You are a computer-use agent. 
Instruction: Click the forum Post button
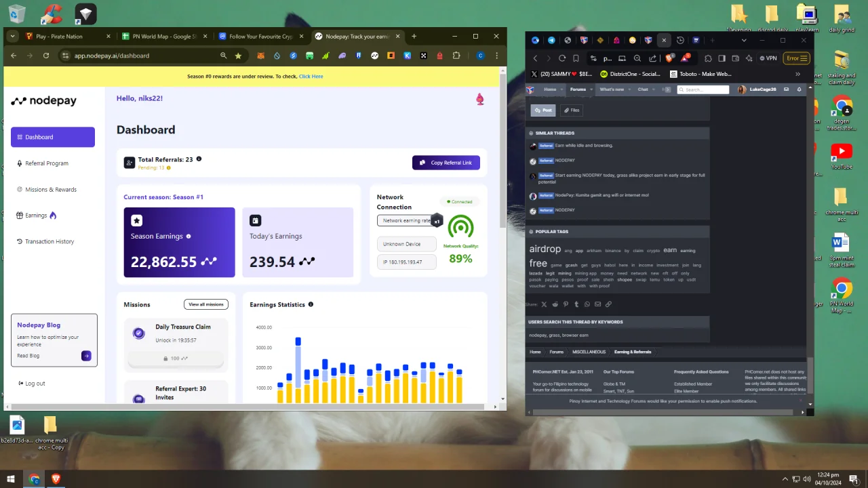tap(543, 110)
